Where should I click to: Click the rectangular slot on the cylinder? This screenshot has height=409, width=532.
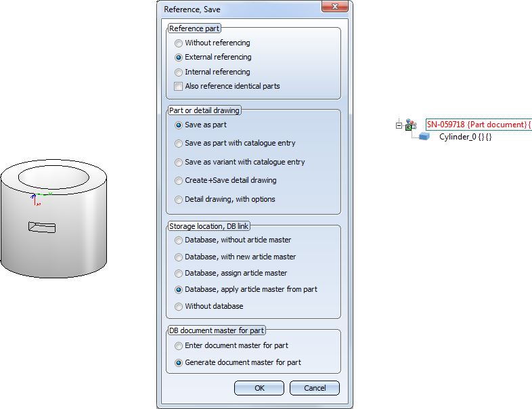tap(42, 227)
